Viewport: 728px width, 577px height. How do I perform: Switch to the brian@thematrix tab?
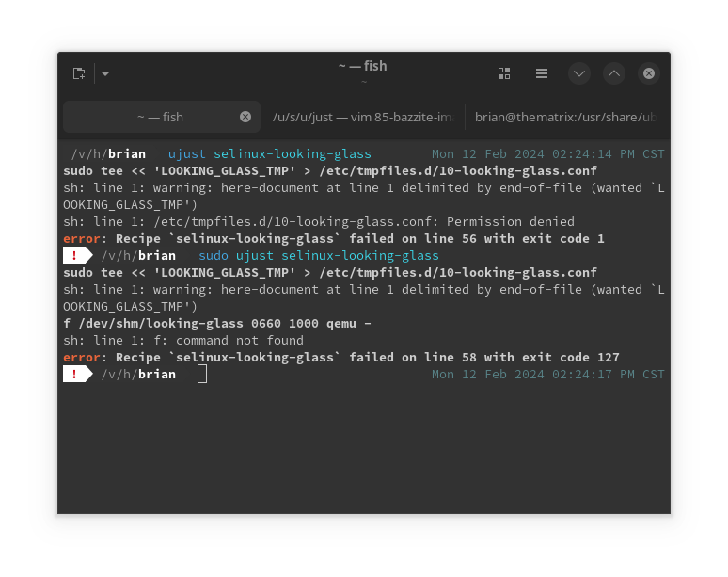[566, 117]
